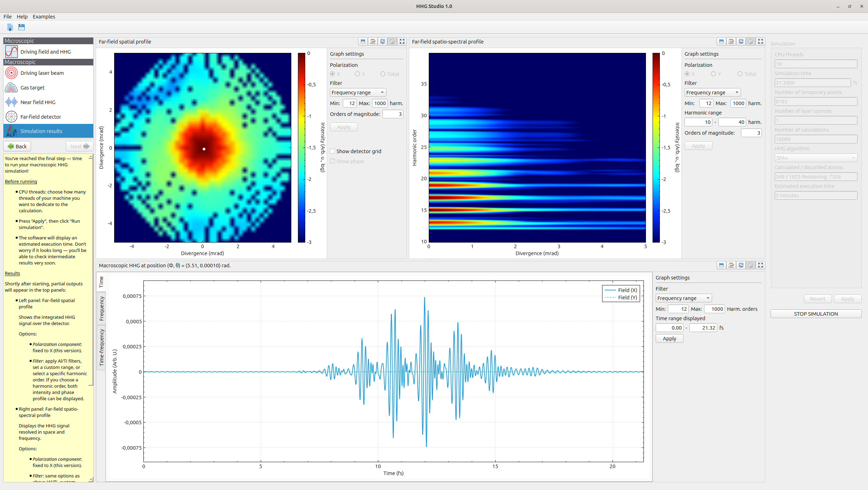Screen dimensions: 868x490
Task: Select Y polarization in spatio-spectral settings
Action: pyautogui.click(x=713, y=74)
